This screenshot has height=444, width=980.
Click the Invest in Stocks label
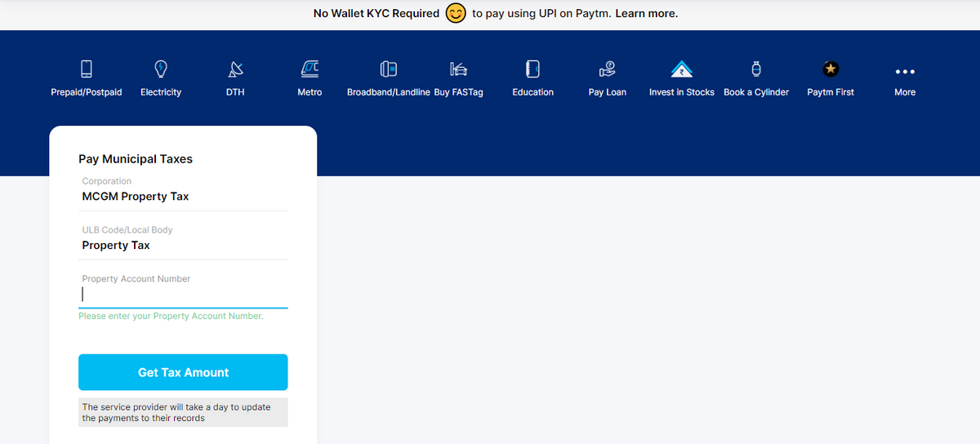[x=681, y=92]
